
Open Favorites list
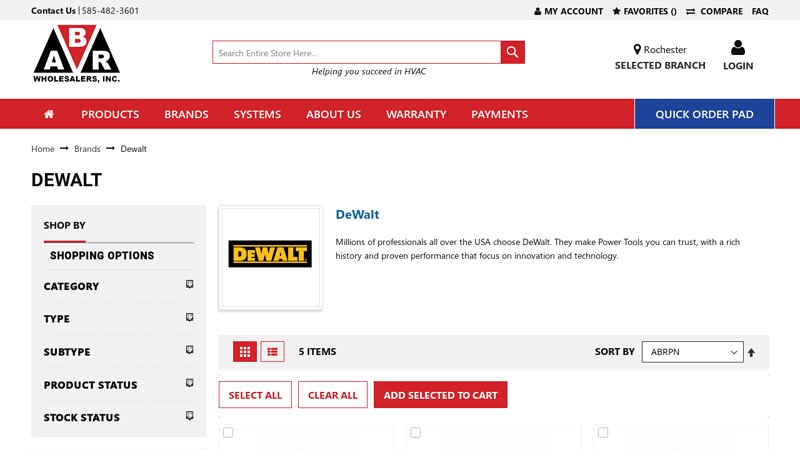pyautogui.click(x=644, y=11)
